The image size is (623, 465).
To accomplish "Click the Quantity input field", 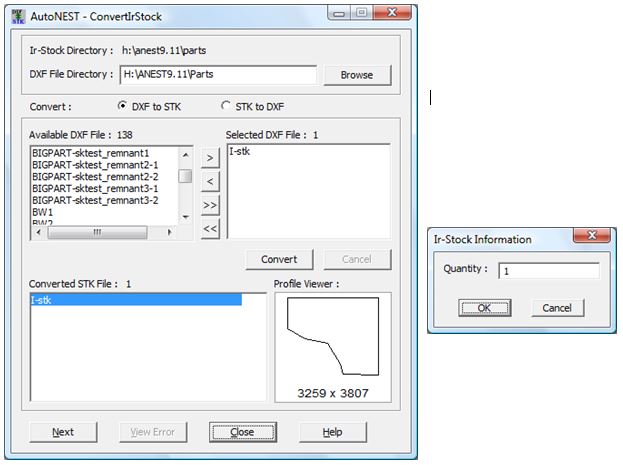I will pos(548,271).
